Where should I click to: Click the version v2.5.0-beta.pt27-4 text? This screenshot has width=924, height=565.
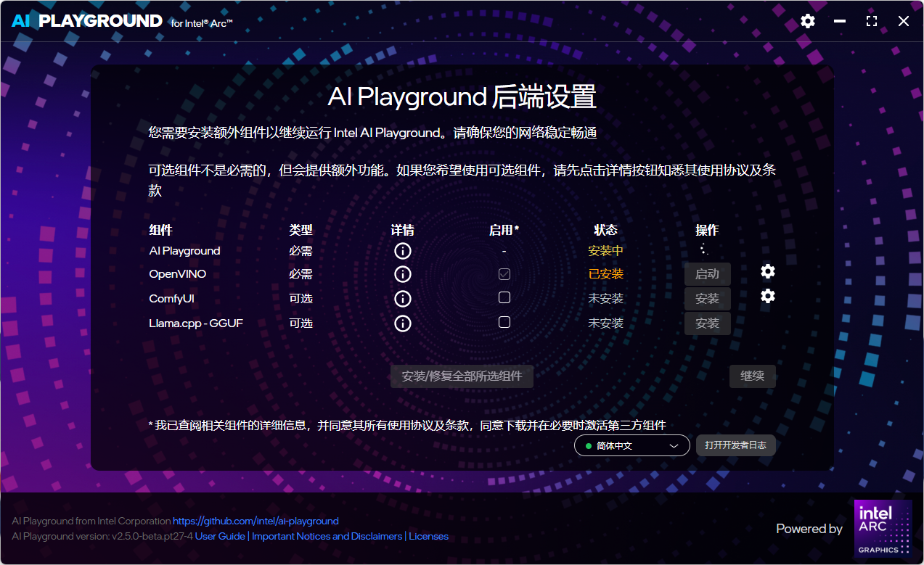152,537
